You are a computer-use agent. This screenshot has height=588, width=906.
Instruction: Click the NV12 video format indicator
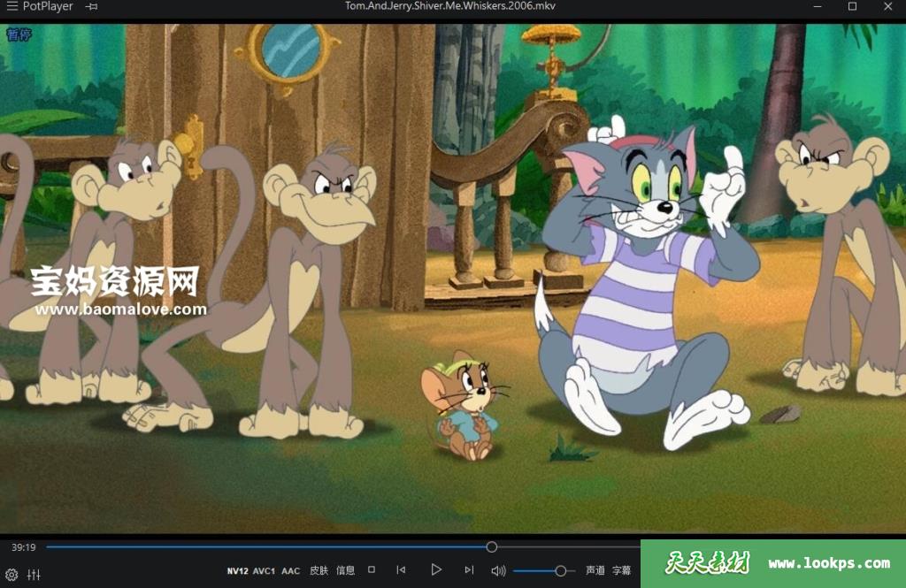237,571
